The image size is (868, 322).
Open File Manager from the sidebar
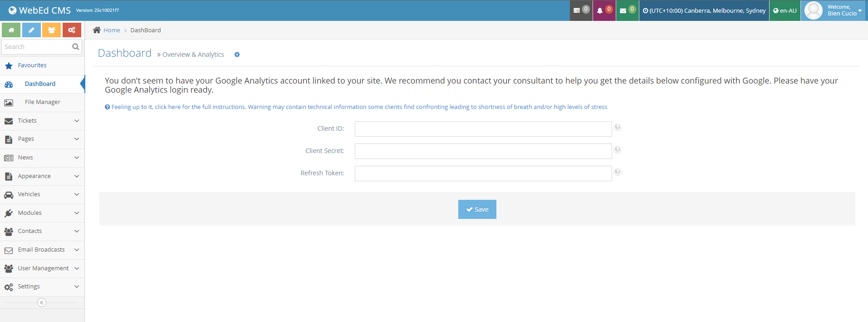tap(42, 102)
